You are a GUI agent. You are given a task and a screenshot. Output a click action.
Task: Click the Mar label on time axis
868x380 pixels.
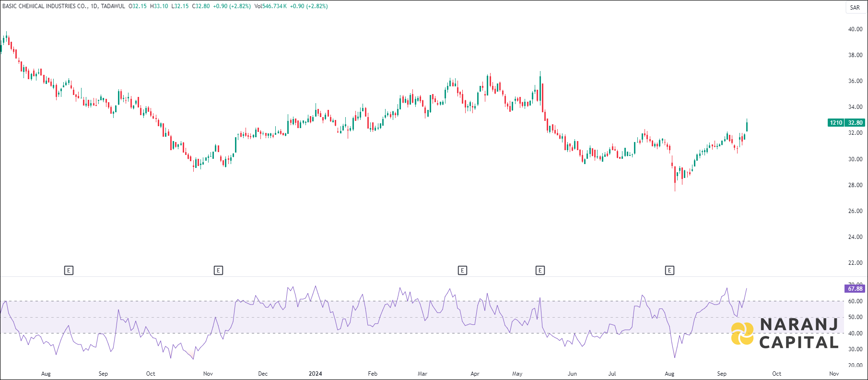click(422, 374)
